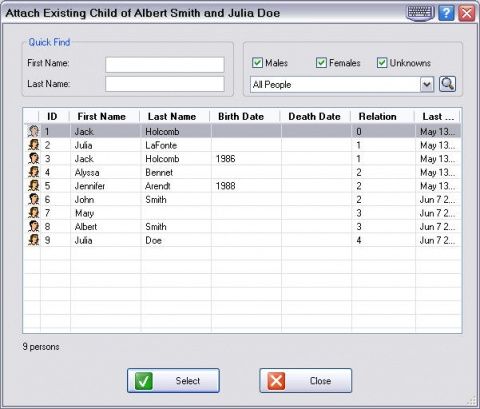
Task: Focus the First Name input field
Action: (x=165, y=65)
